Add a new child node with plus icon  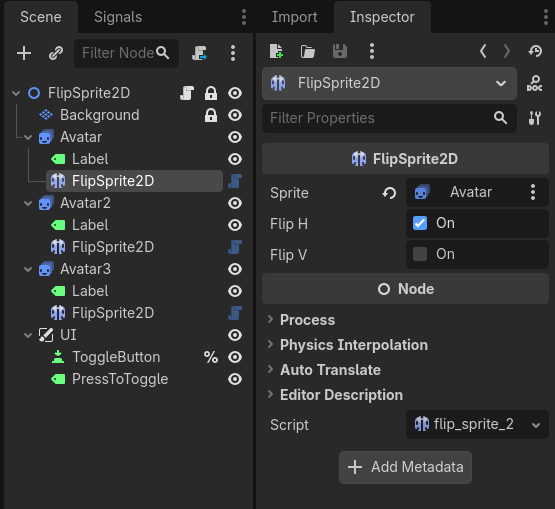(x=24, y=53)
